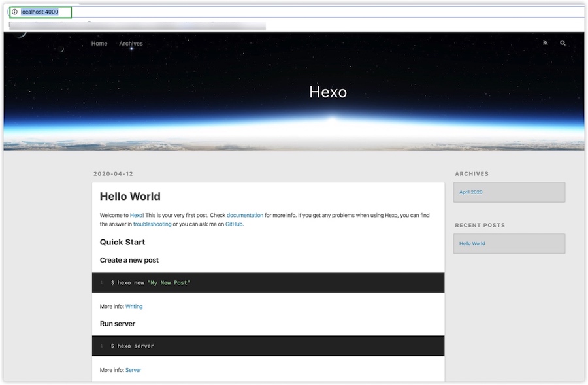This screenshot has height=385, width=588.
Task: Click the 'Run server' heading
Action: pyautogui.click(x=118, y=324)
